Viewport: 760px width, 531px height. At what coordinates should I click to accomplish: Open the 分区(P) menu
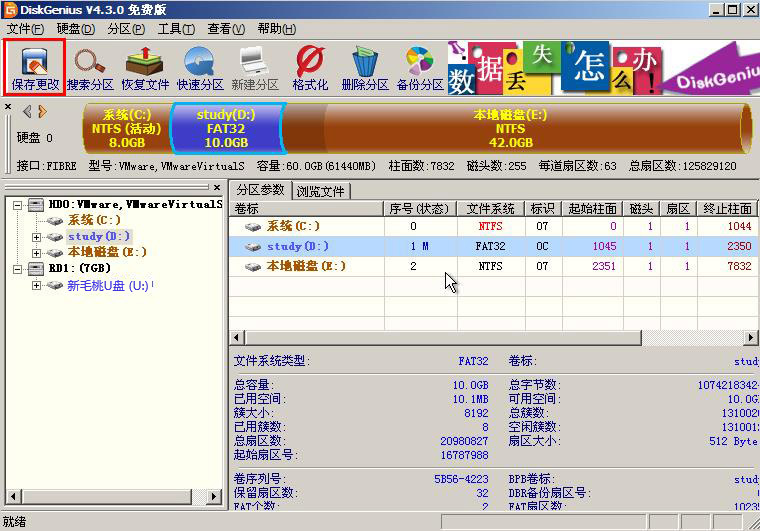tap(126, 29)
